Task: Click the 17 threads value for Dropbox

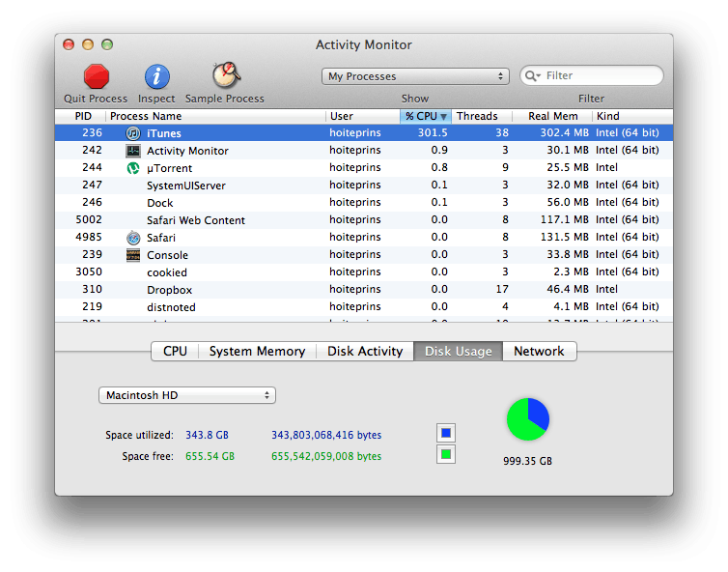Action: pos(502,289)
